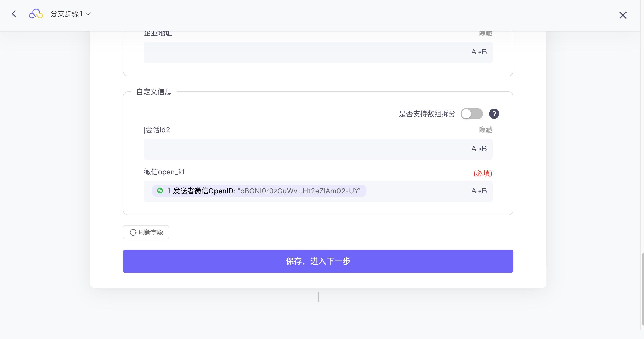Close the panel with the X
The width and height of the screenshot is (644, 339).
coord(623,15)
